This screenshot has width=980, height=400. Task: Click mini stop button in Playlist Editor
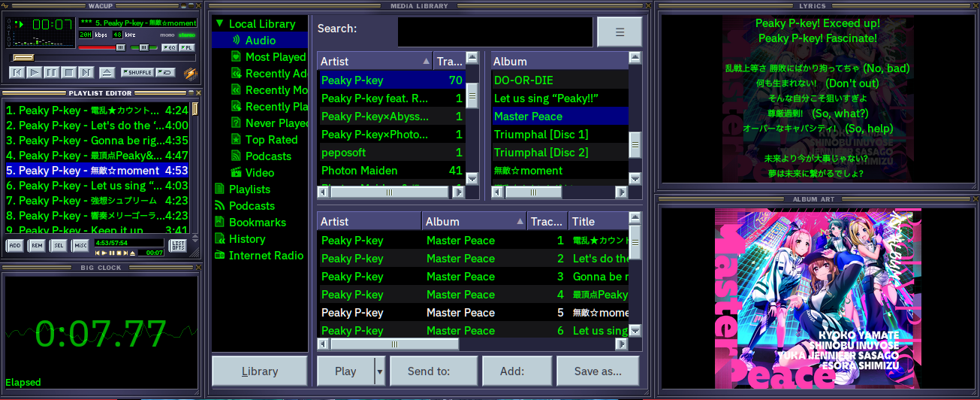click(119, 253)
